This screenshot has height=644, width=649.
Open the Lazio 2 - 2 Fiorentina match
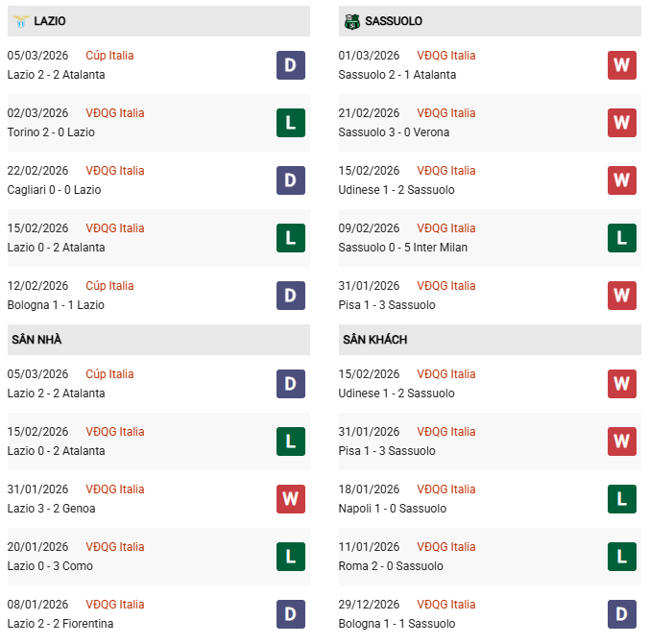click(62, 624)
